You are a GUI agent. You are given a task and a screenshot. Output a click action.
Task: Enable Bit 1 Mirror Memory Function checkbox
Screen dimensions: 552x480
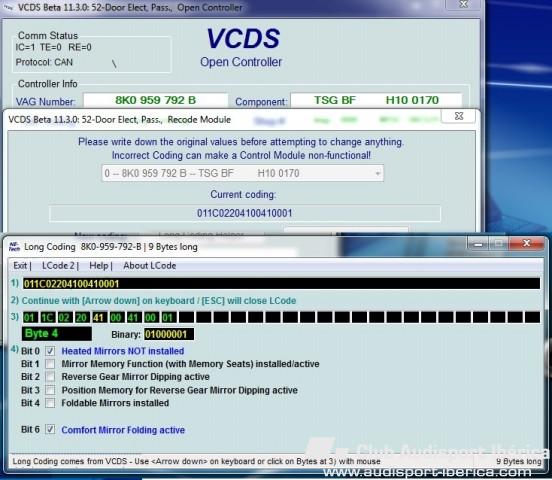click(50, 364)
